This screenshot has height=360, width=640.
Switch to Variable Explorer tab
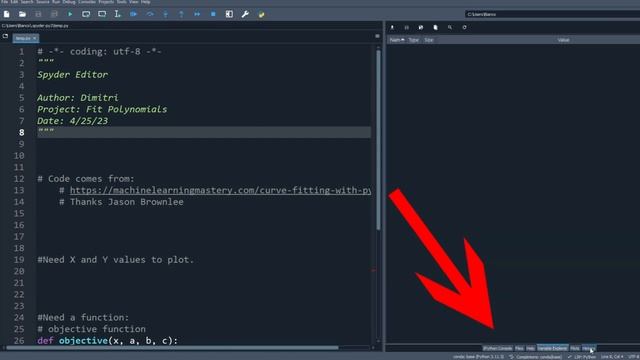coord(552,348)
